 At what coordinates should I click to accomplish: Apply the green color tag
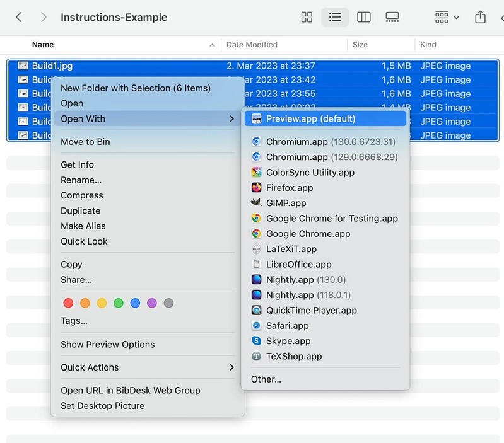tap(118, 303)
